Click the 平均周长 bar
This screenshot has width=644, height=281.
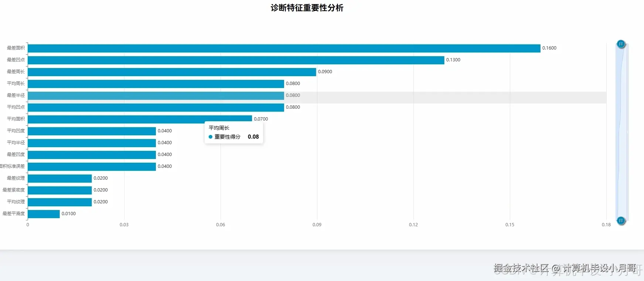coord(156,84)
